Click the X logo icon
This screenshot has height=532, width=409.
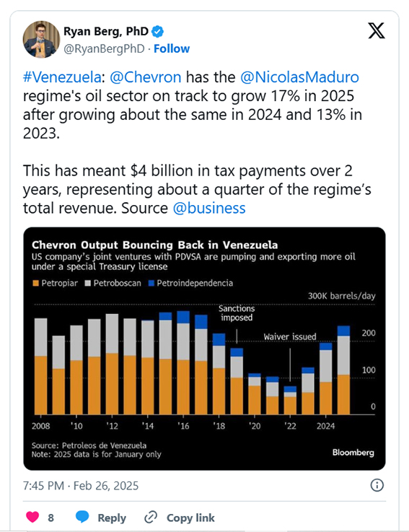click(376, 31)
